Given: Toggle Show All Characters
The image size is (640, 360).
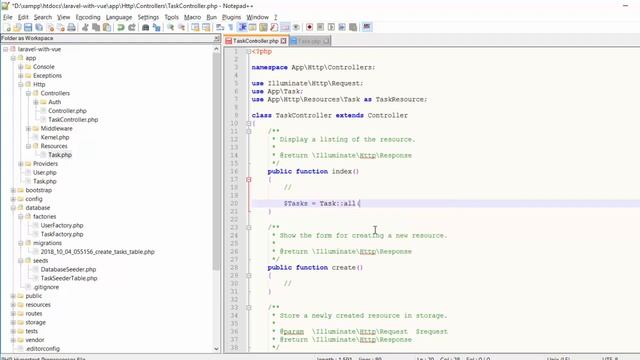Looking at the screenshot, I should pos(231,27).
